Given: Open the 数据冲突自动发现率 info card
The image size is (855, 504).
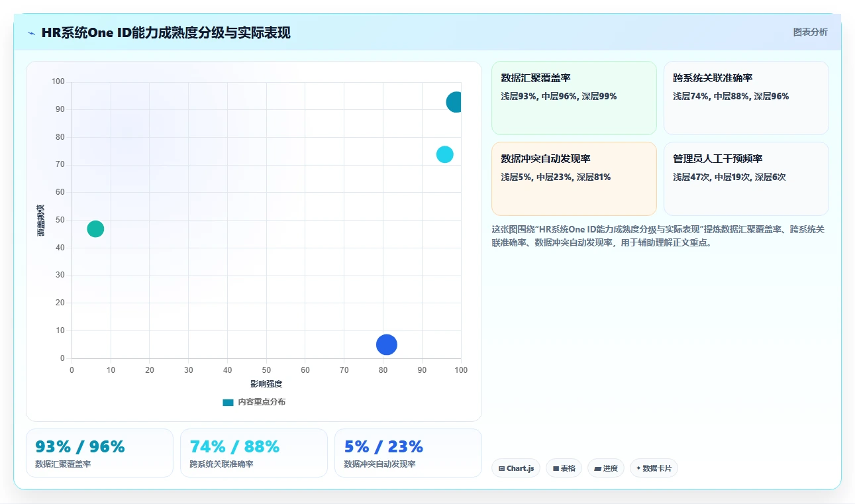Looking at the screenshot, I should point(574,179).
